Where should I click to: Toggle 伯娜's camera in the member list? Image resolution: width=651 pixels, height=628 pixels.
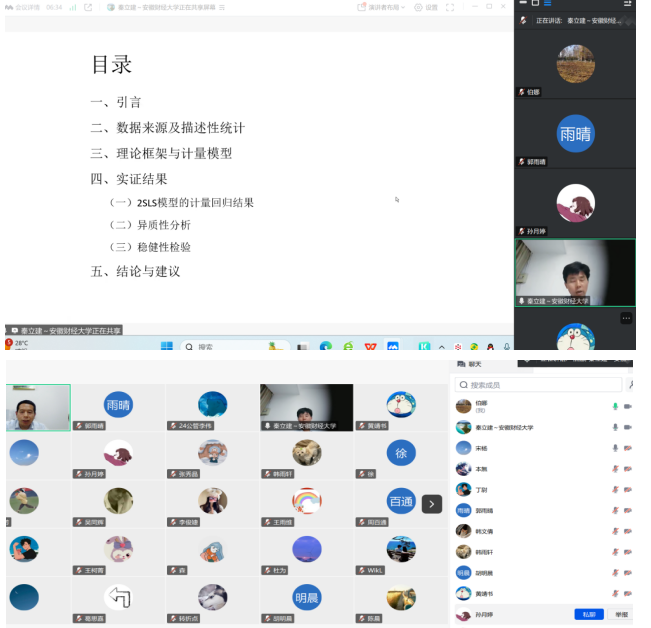[628, 406]
